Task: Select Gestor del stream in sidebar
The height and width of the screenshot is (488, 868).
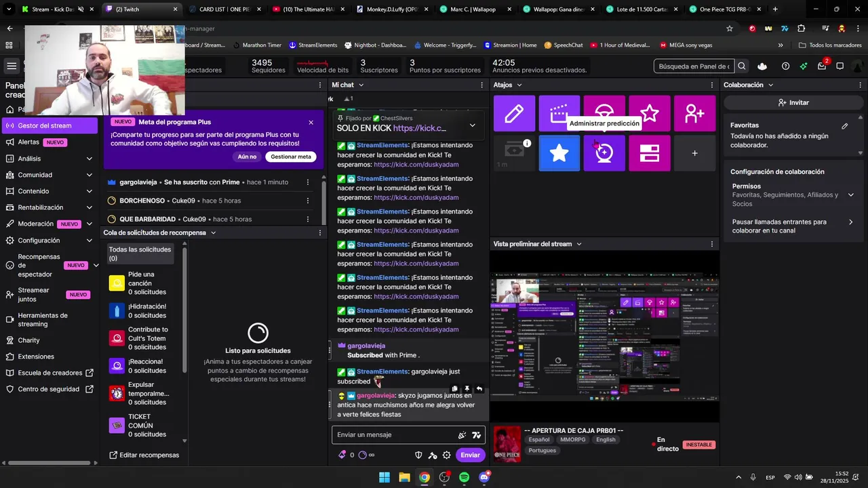Action: [50, 125]
